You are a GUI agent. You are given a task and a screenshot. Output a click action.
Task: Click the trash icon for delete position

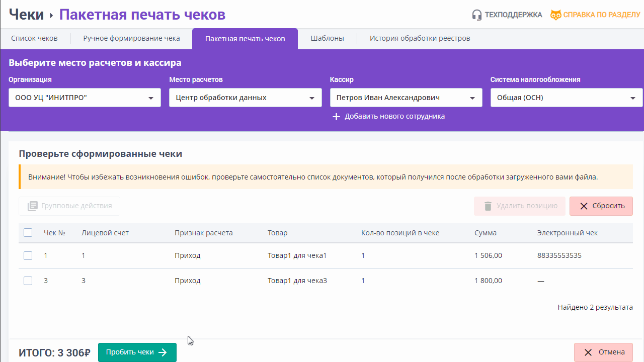click(x=488, y=206)
